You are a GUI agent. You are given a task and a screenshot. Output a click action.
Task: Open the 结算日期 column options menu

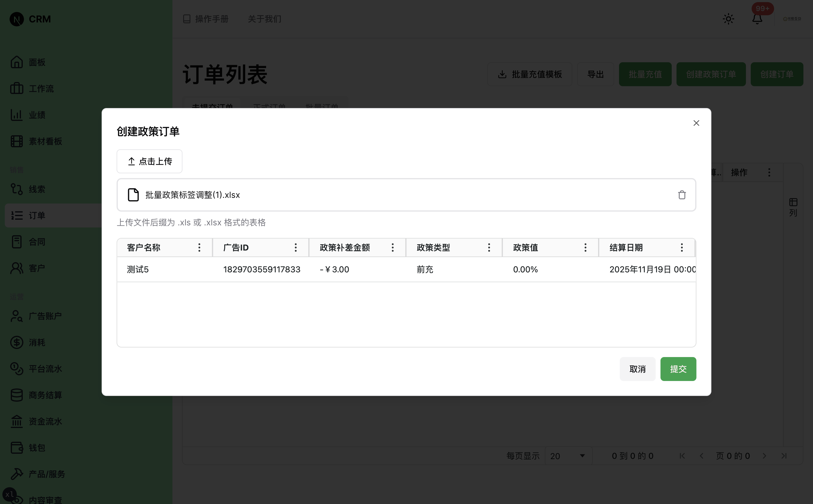[x=682, y=247]
